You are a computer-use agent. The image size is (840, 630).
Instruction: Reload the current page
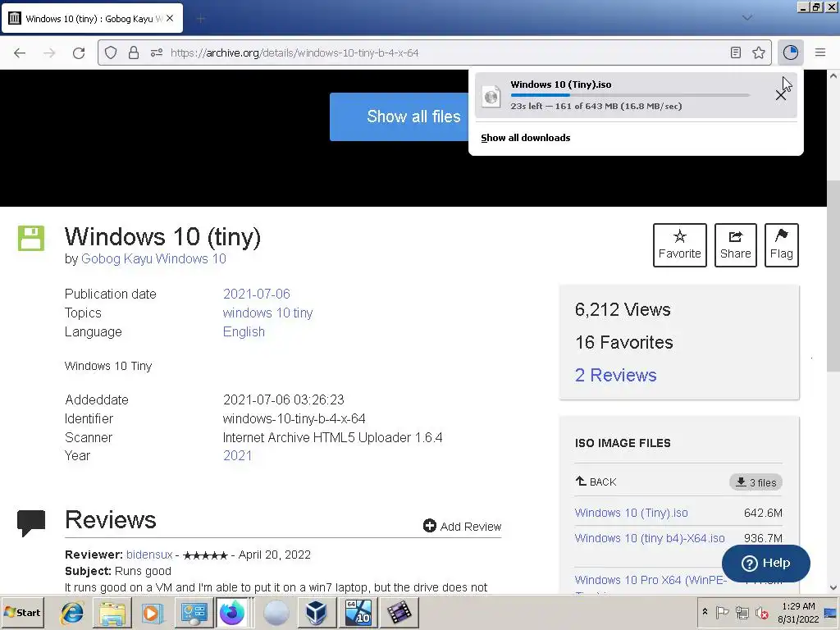tap(79, 52)
